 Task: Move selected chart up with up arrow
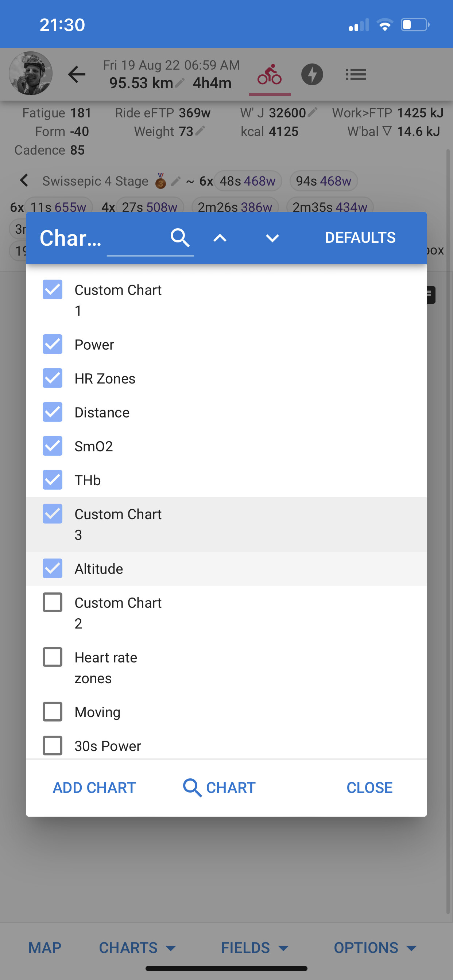[220, 238]
